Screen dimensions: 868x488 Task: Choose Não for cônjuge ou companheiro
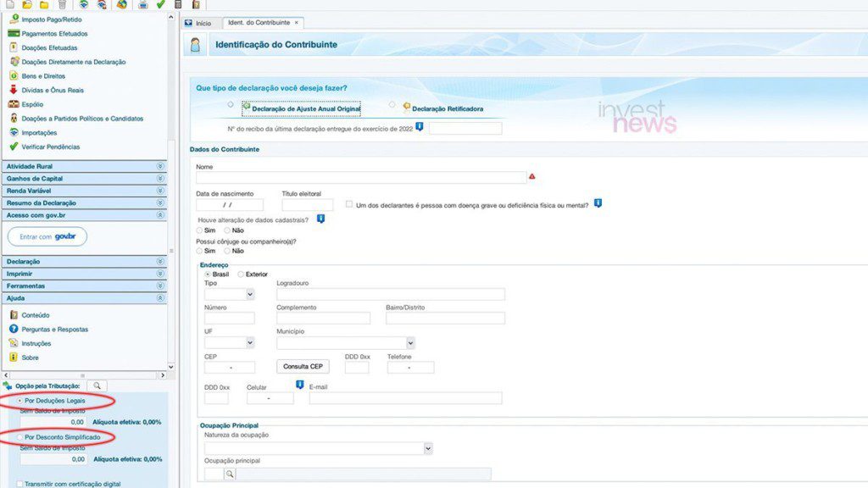[x=227, y=251]
